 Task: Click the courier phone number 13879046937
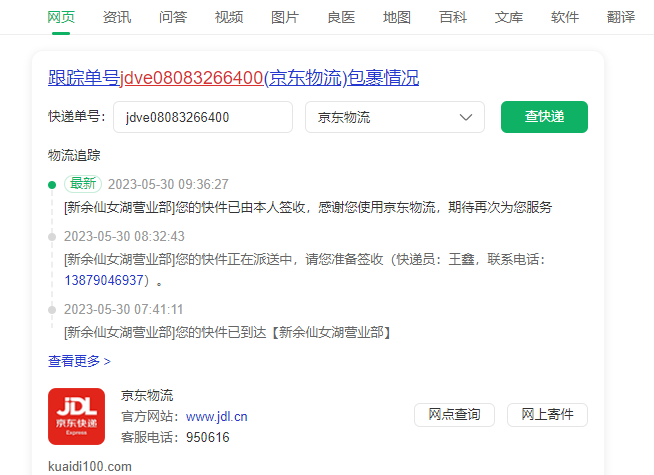104,280
